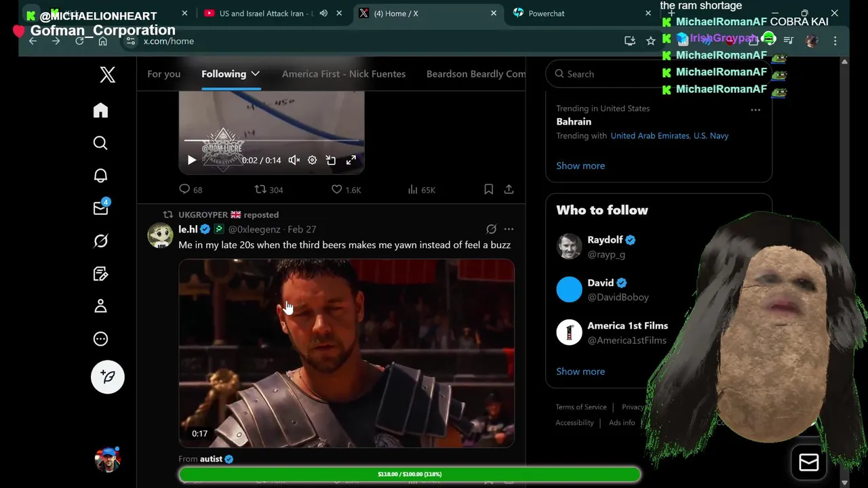Screen dimensions: 868x488
Task: Open Accessibility footer link
Action: [574, 422]
